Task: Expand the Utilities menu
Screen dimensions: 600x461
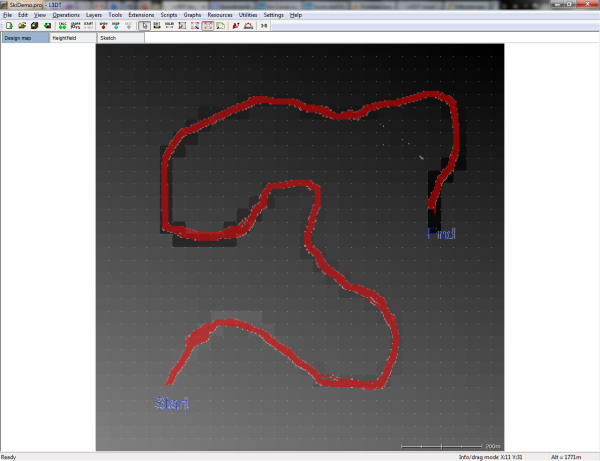Action: (247, 16)
